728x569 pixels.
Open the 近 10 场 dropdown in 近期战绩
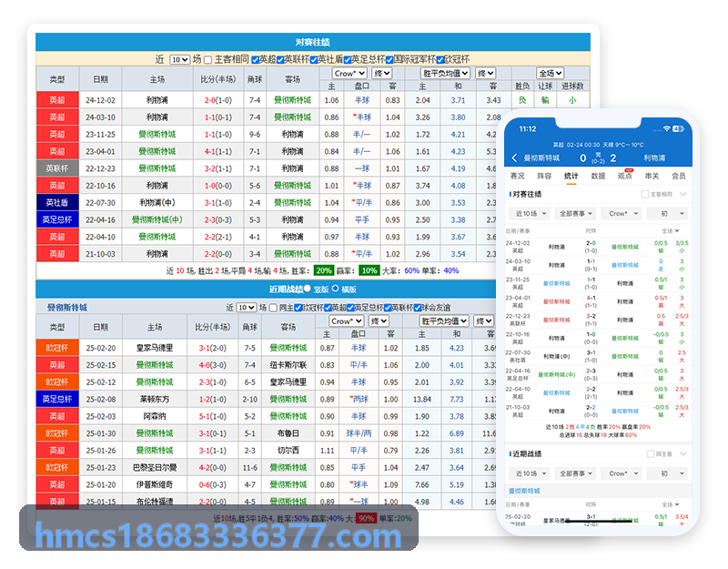pos(246,308)
